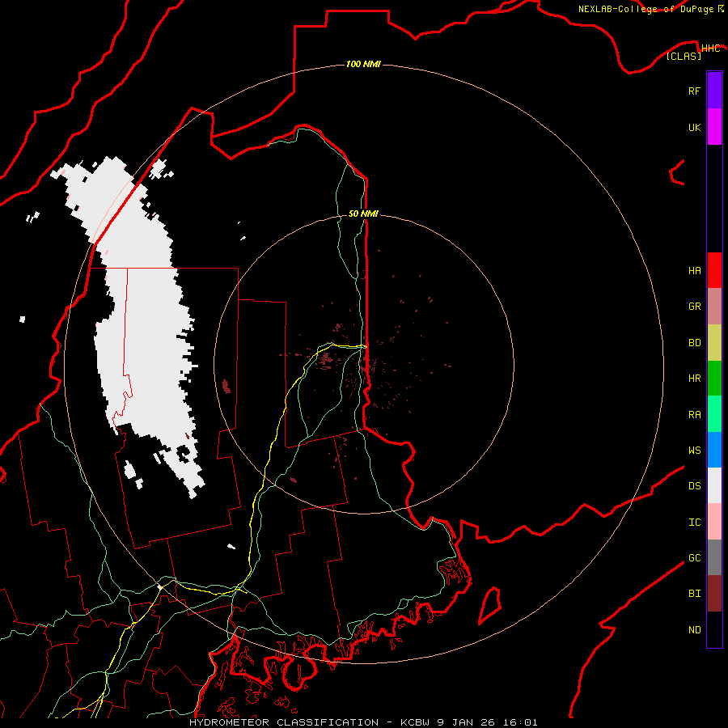Click the 16:01 timestamp

coord(522,722)
